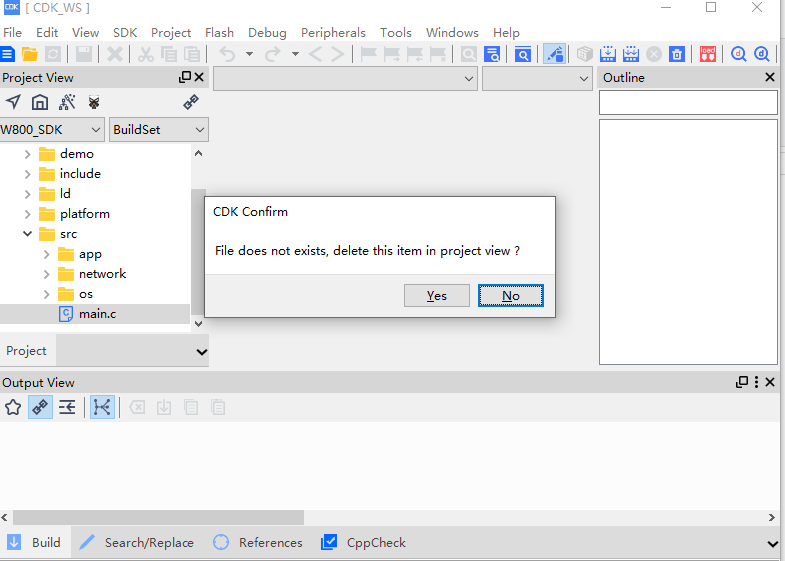Confirm deletion with Yes button
Screen dimensions: 785x561
click(437, 296)
